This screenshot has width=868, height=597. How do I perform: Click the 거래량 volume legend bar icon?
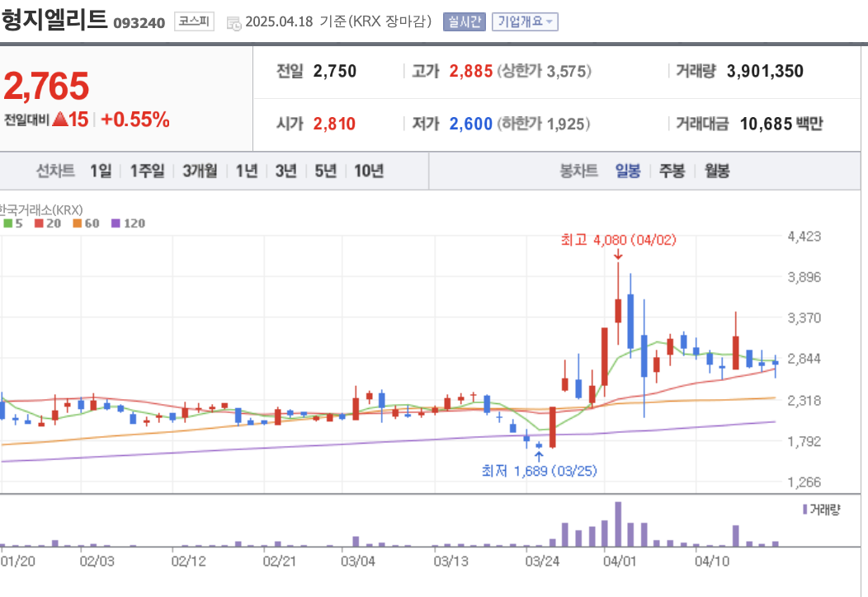[806, 510]
